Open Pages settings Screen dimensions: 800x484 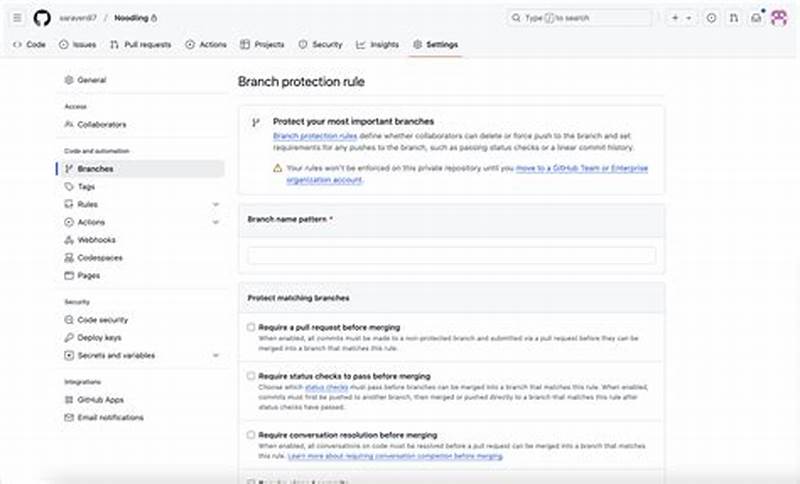140,275
